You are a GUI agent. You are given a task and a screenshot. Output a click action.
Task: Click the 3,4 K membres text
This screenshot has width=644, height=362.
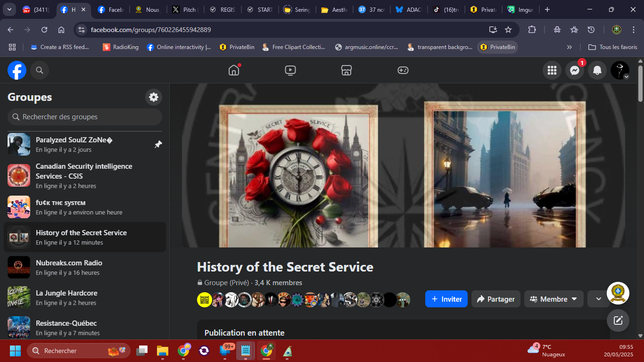278,283
